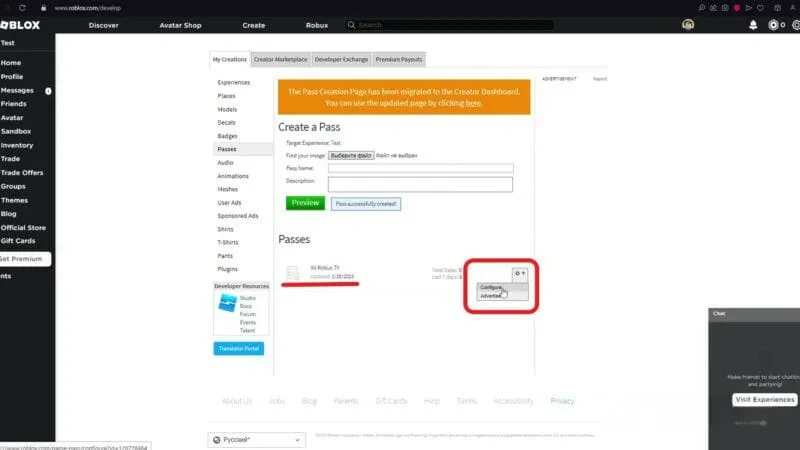Open the user avatar profile icon
The height and width of the screenshot is (450, 800).
pos(688,24)
